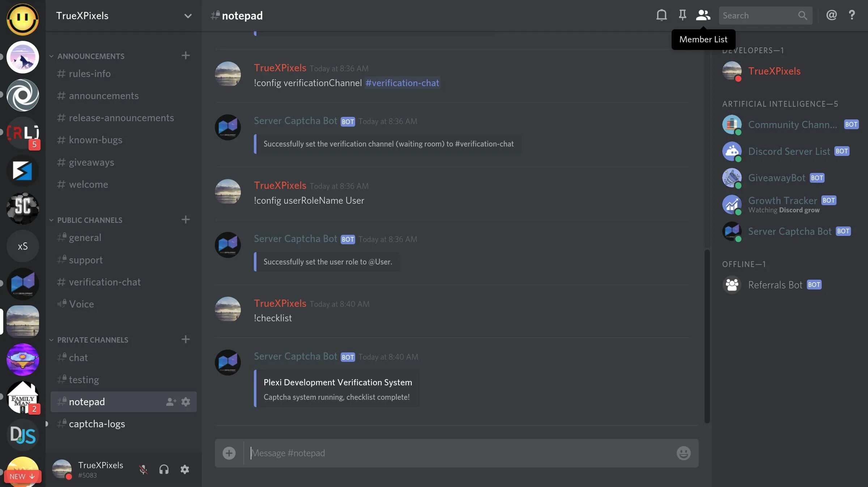868x487 pixels.
Task: Open inbox search bar icon
Action: click(802, 16)
